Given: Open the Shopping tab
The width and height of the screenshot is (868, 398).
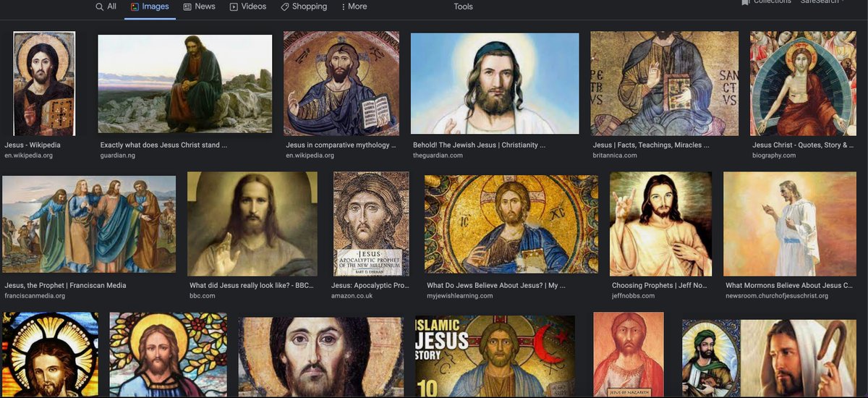Looking at the screenshot, I should pos(304,7).
